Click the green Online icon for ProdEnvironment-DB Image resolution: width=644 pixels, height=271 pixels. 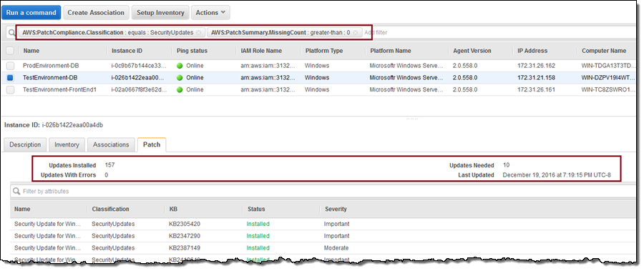click(x=180, y=66)
